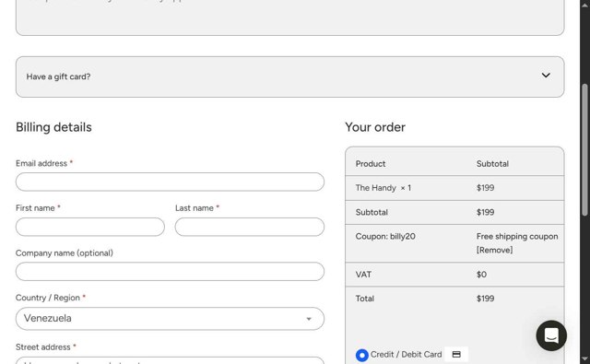Click the scrollbar down arrow

click(584, 358)
